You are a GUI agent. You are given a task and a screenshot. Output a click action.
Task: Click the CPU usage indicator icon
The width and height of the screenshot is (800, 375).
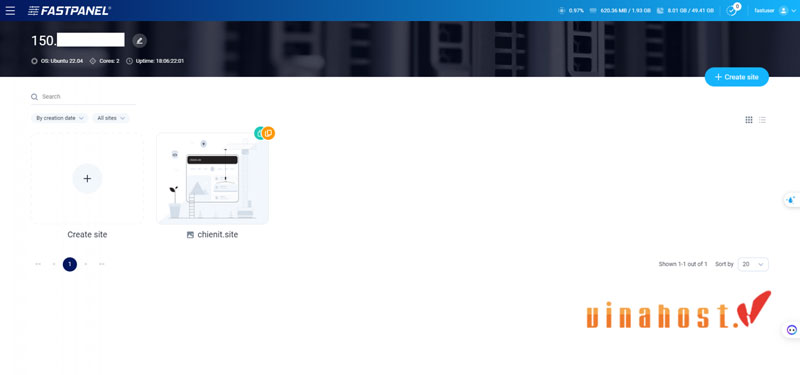point(562,10)
